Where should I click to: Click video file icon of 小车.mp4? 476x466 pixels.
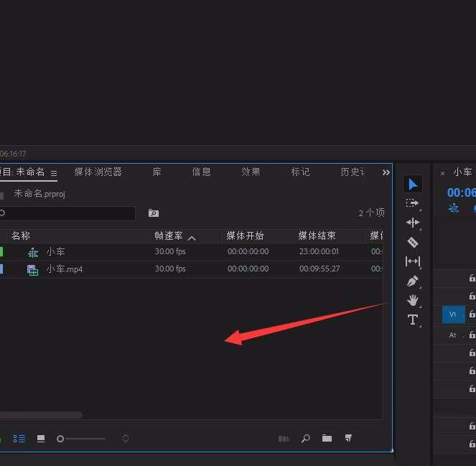pos(32,269)
